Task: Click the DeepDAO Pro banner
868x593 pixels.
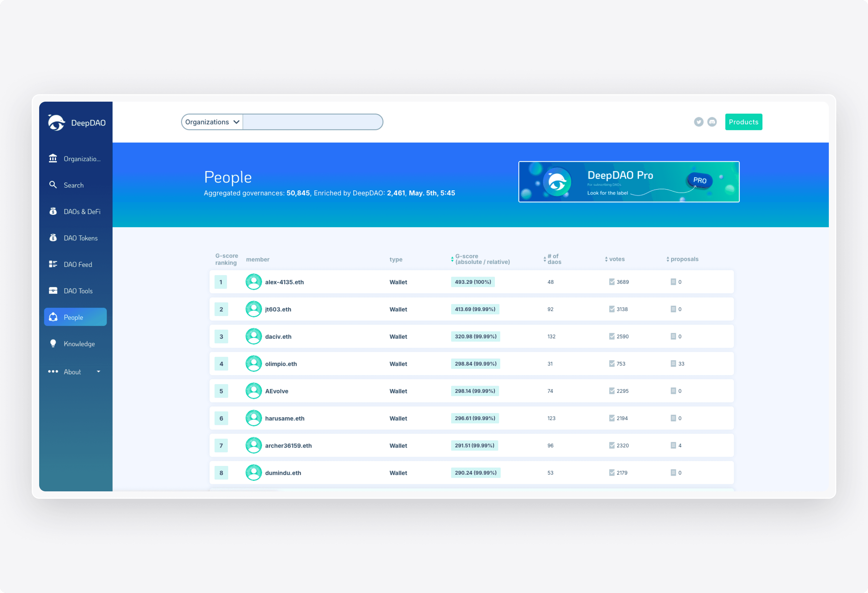Action: 629,182
